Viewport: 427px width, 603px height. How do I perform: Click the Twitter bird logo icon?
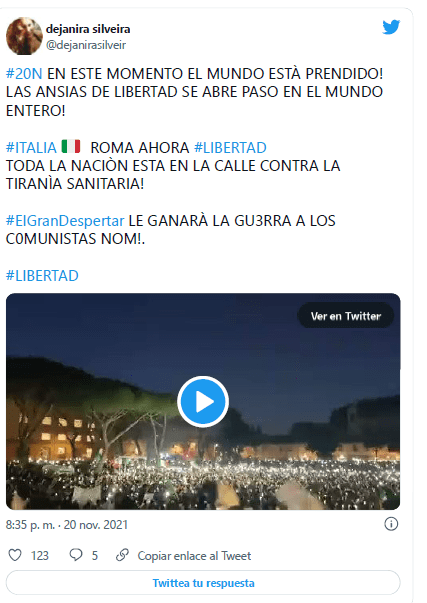(x=391, y=27)
